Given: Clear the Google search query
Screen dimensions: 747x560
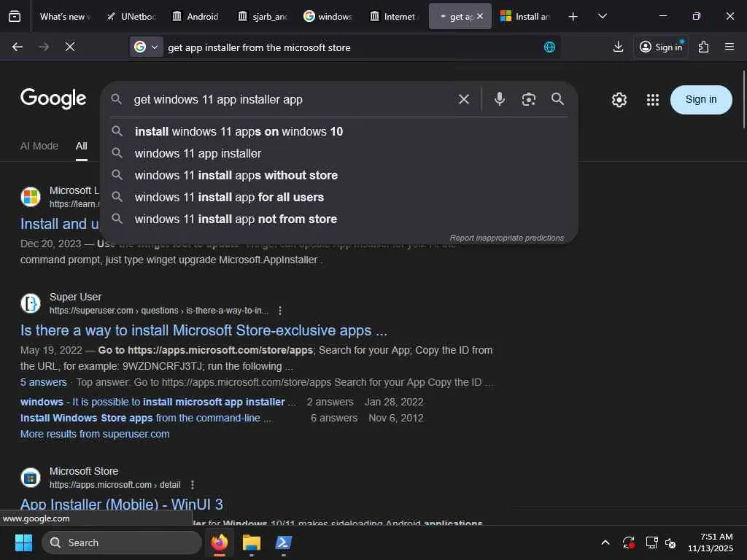Looking at the screenshot, I should [463, 99].
